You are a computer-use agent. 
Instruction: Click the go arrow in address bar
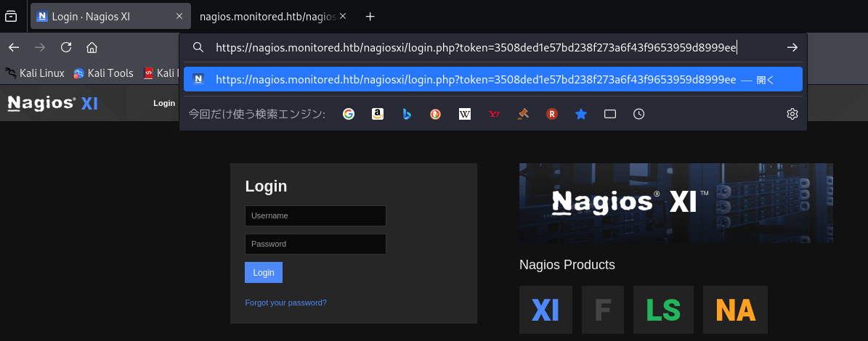[792, 48]
